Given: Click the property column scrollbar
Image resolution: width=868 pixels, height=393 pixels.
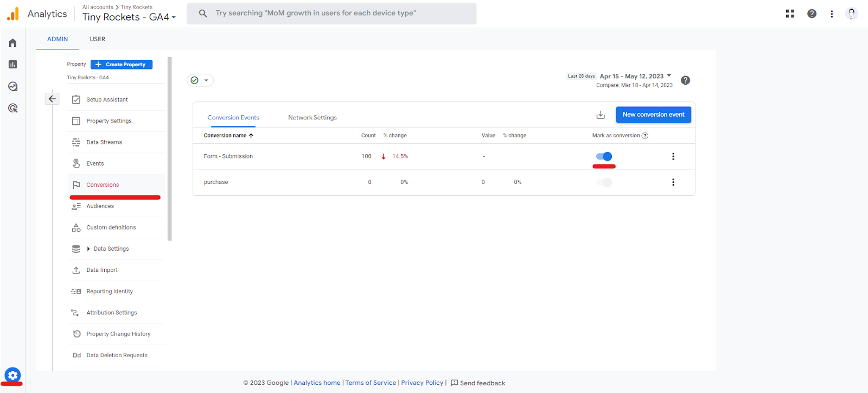Looking at the screenshot, I should tap(170, 149).
